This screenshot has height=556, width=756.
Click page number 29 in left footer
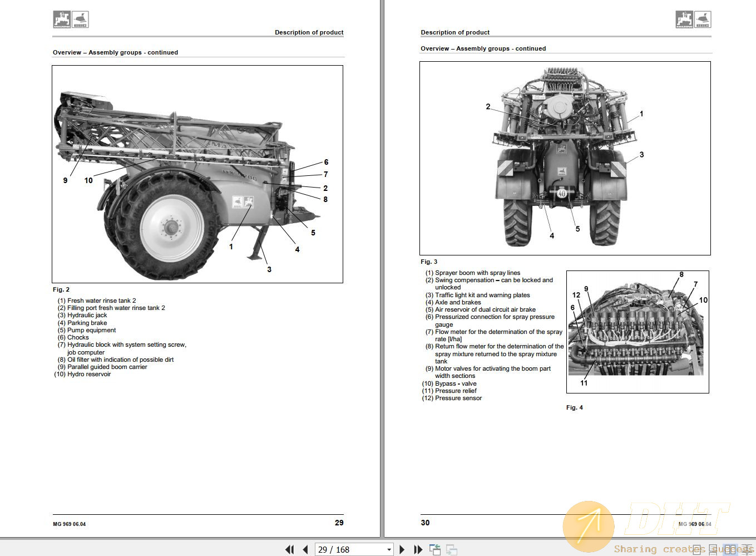click(339, 523)
